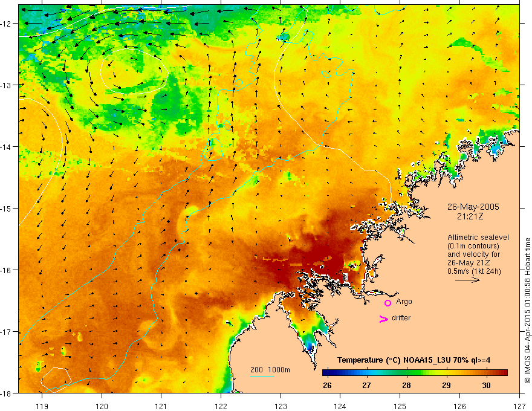Click the "0.5m/s (1kt 24h)" caption

point(474,271)
